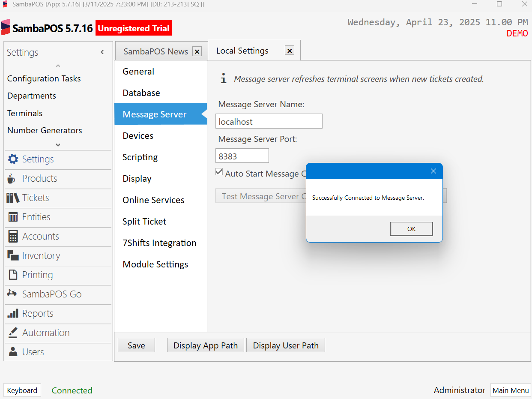Screen dimensions: 532x399
Task: Click the Display App Path button
Action: tap(206, 345)
